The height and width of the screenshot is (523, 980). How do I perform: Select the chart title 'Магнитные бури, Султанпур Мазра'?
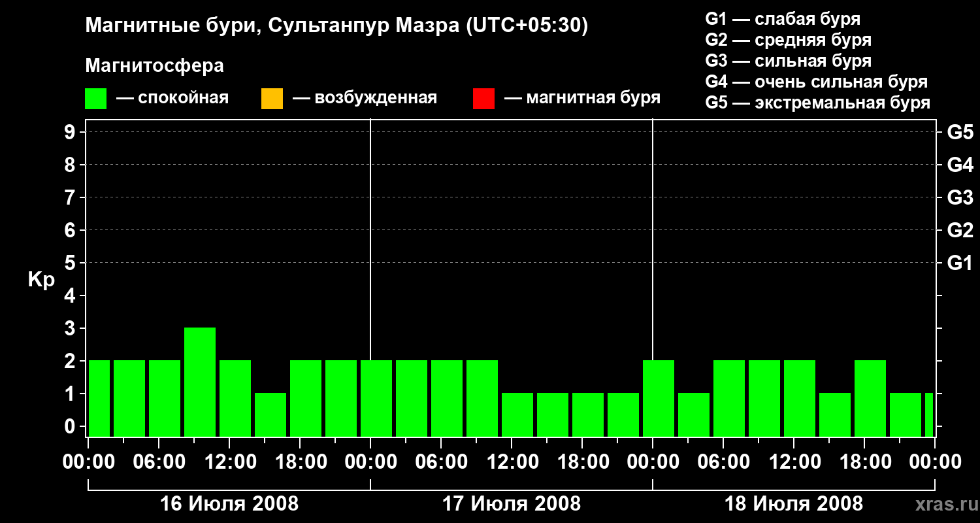click(272, 25)
